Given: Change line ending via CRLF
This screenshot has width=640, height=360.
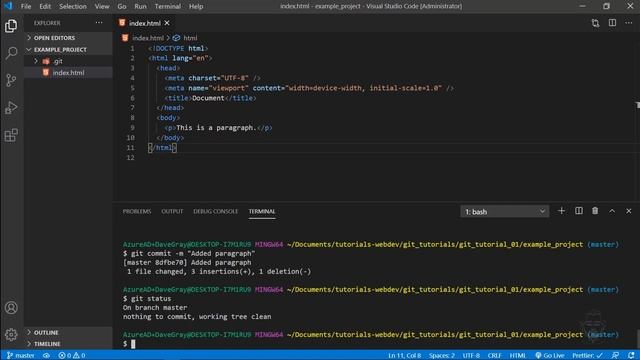Looking at the screenshot, I should click(x=494, y=356).
